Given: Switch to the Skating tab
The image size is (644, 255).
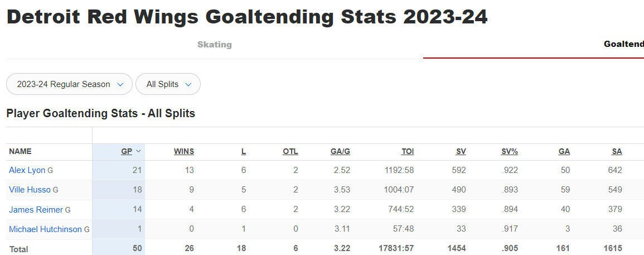Looking at the screenshot, I should coord(215,45).
